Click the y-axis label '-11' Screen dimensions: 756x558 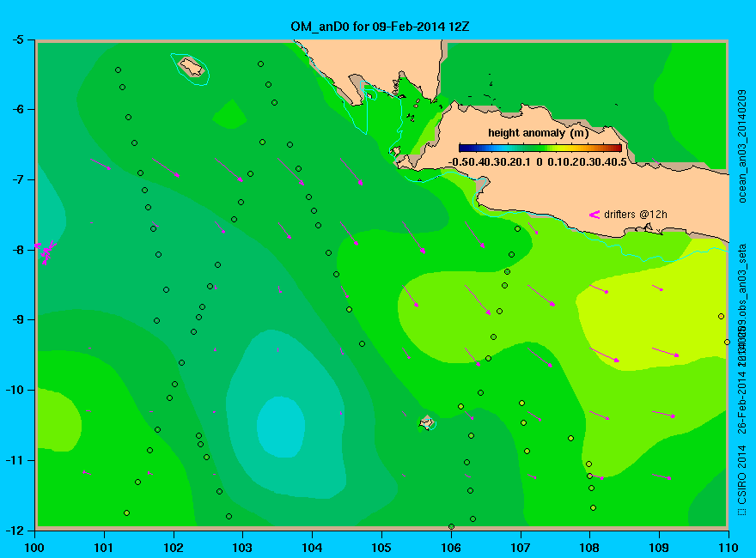(15, 460)
